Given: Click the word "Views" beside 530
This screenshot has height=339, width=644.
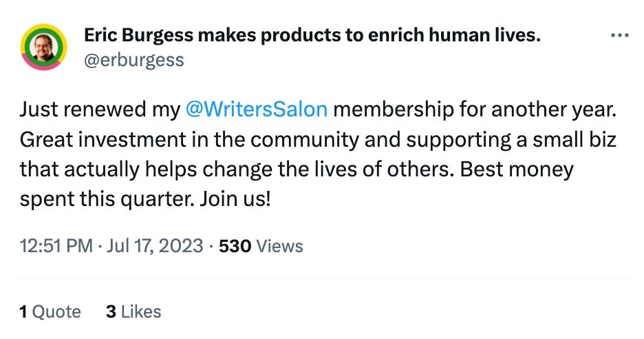Looking at the screenshot, I should pos(280,246).
